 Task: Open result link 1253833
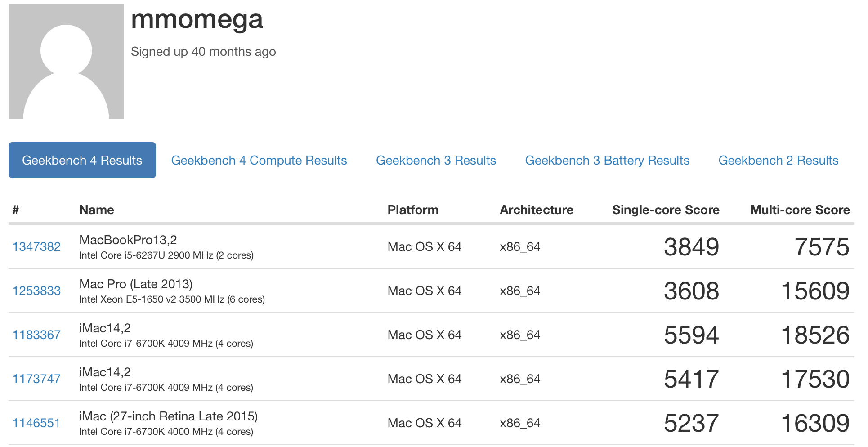click(x=36, y=291)
